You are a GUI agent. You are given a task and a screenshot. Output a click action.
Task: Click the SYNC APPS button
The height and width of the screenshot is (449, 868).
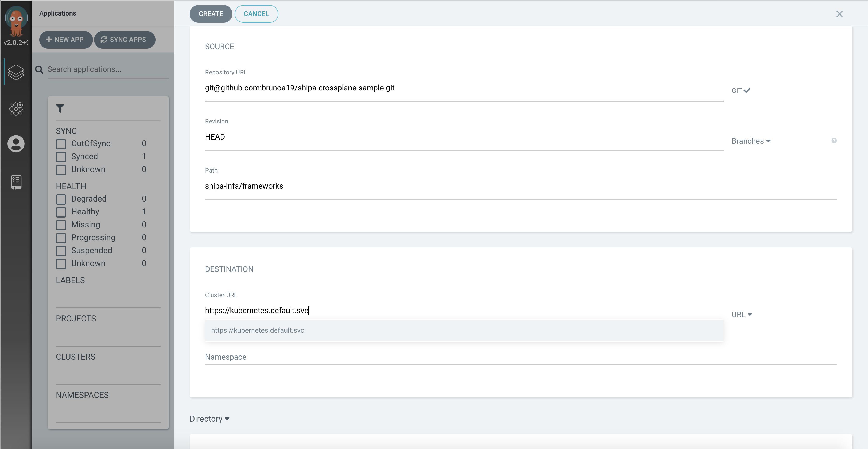124,40
